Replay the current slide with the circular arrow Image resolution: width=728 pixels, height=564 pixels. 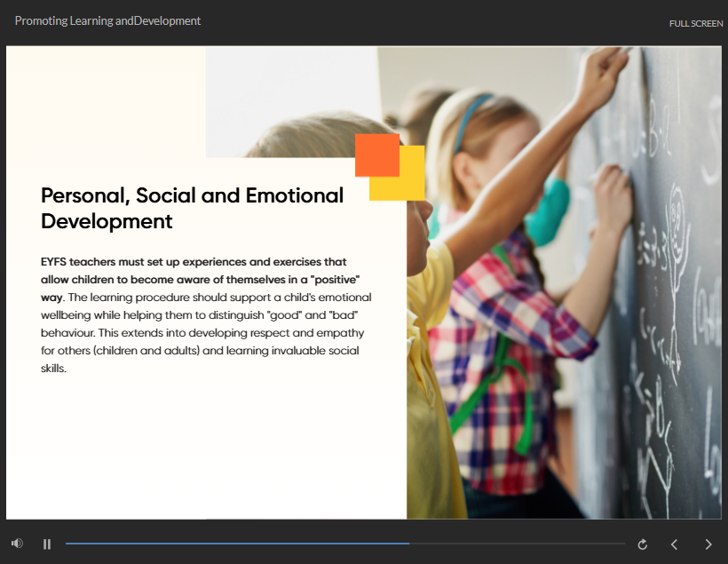[643, 544]
